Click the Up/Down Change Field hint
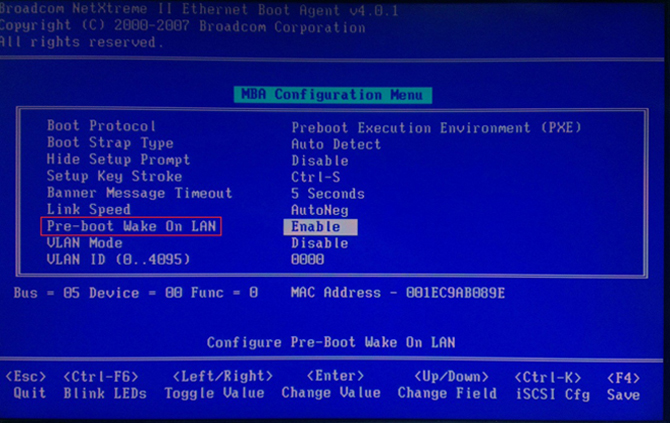The image size is (670, 423). (x=447, y=385)
